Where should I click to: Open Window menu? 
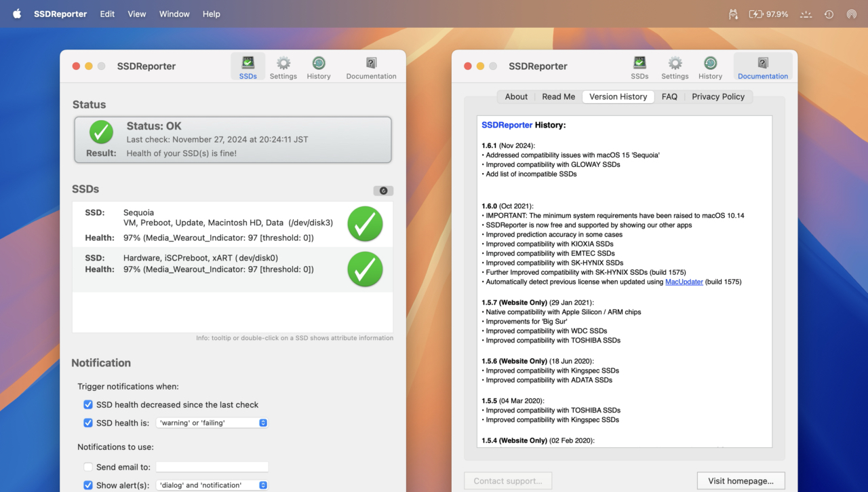[174, 14]
